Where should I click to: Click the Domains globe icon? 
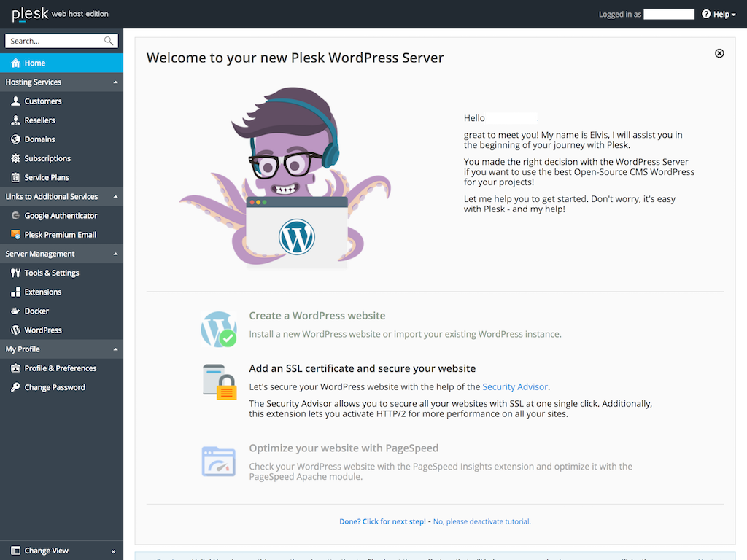[16, 139]
